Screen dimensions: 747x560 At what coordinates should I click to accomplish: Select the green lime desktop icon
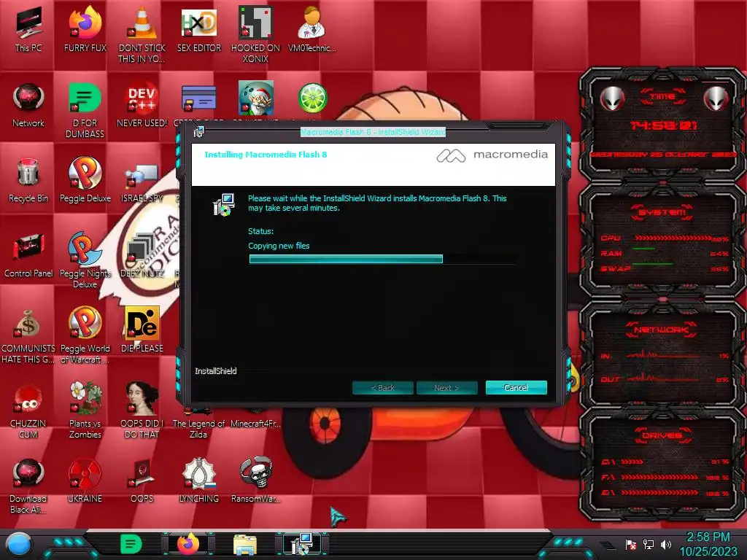click(x=312, y=98)
